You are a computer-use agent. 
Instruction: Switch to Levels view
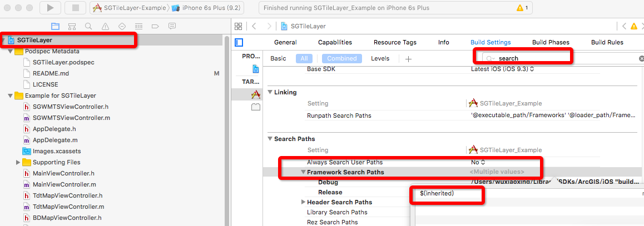pos(380,58)
